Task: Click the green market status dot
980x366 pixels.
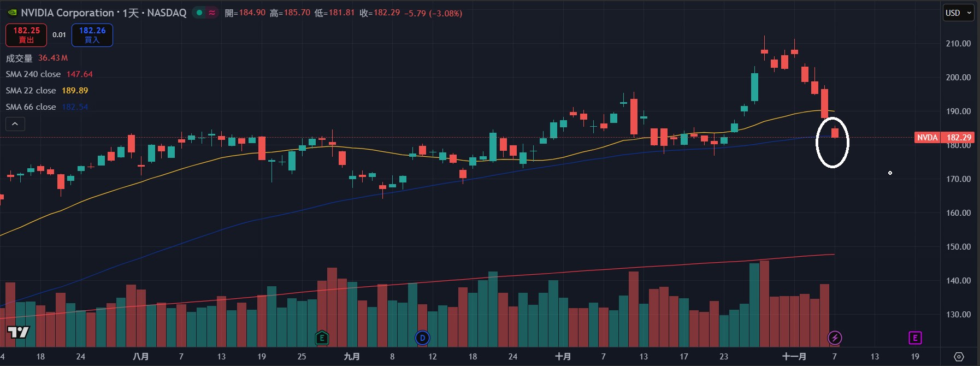Action: [199, 13]
